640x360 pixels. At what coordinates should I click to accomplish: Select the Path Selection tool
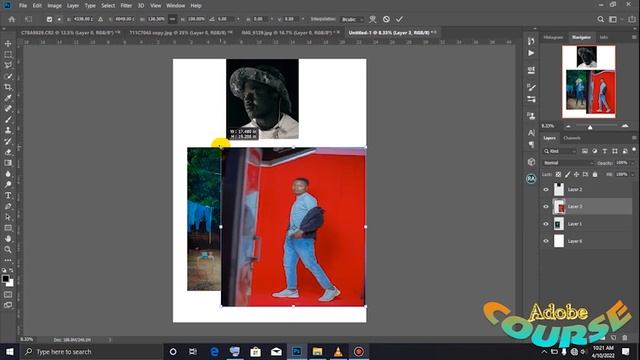pos(8,217)
